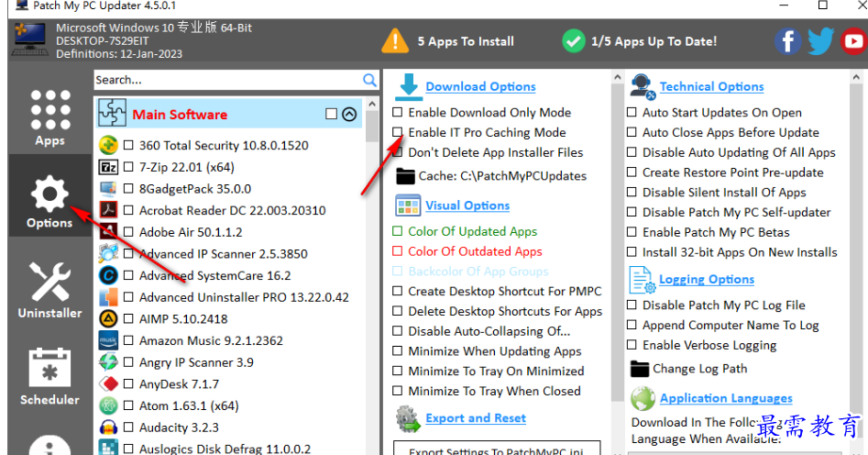Click Cache: C:\PatchMyPCUpdates path
The width and height of the screenshot is (868, 455).
(x=502, y=176)
